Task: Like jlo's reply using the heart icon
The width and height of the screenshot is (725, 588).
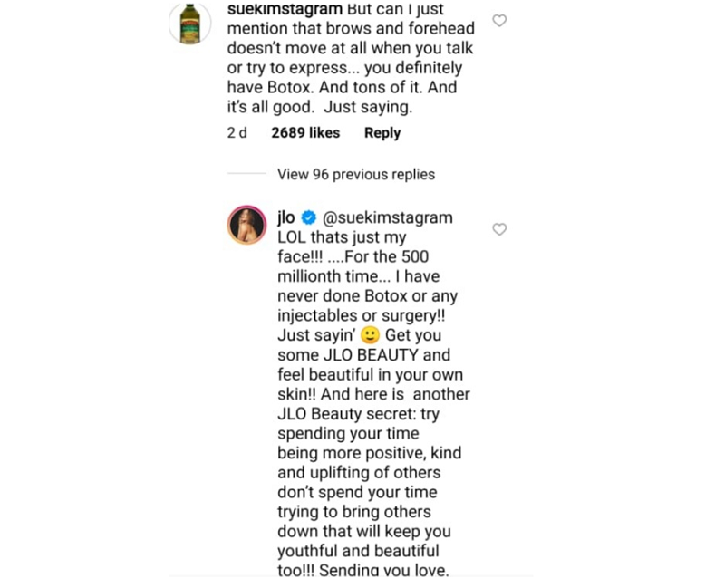Action: click(x=499, y=230)
